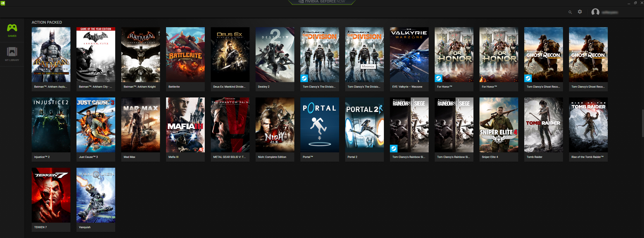Select Nioh: Complete Edition cover
Image resolution: width=644 pixels, height=238 pixels.
point(275,125)
